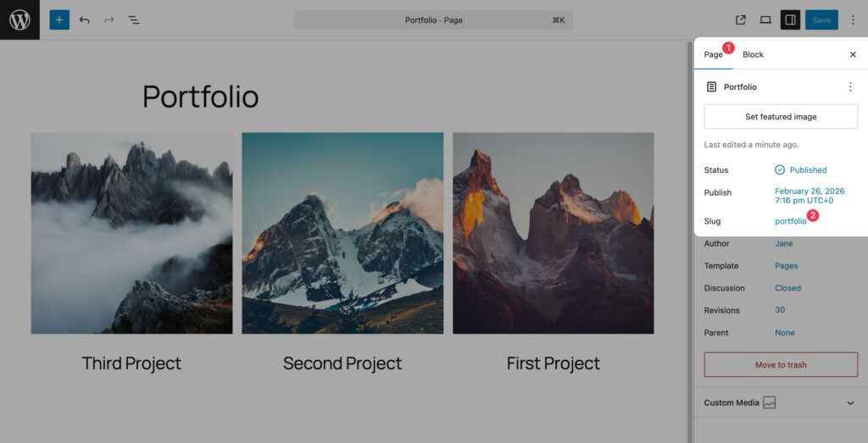Image resolution: width=868 pixels, height=443 pixels.
Task: Switch to the Block tab
Action: pyautogui.click(x=753, y=54)
